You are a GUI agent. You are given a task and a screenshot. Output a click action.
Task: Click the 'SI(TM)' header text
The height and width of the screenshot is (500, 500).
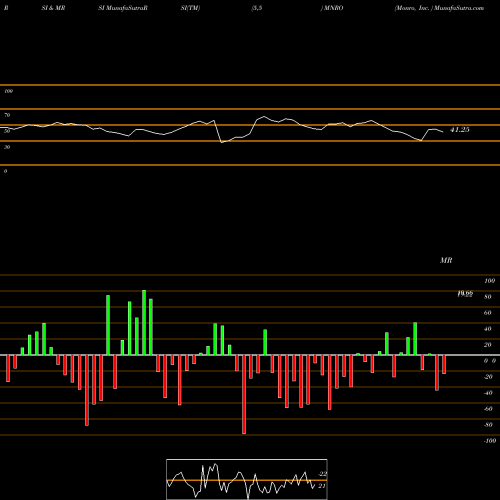pyautogui.click(x=190, y=8)
